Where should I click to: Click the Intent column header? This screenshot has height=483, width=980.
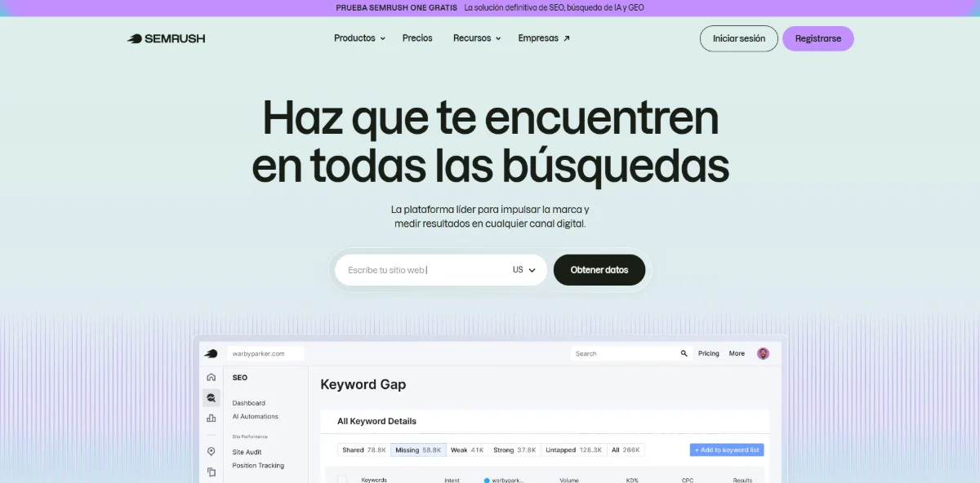pyautogui.click(x=452, y=480)
